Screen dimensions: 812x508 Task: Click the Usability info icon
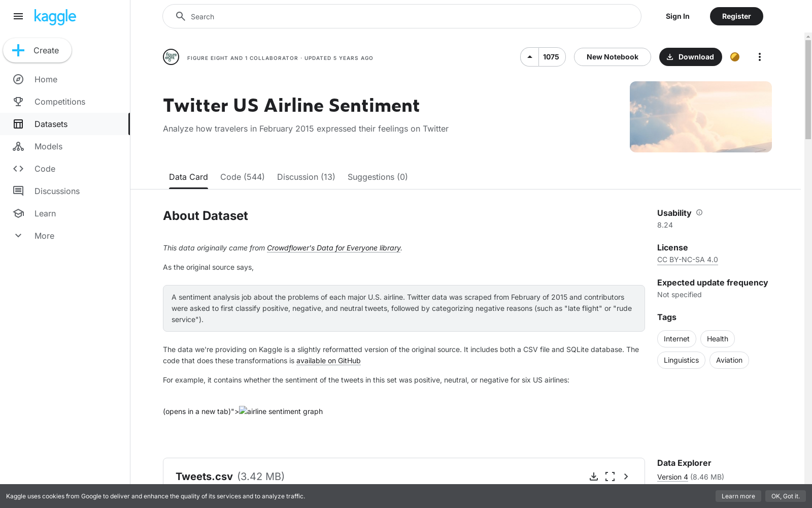click(699, 212)
